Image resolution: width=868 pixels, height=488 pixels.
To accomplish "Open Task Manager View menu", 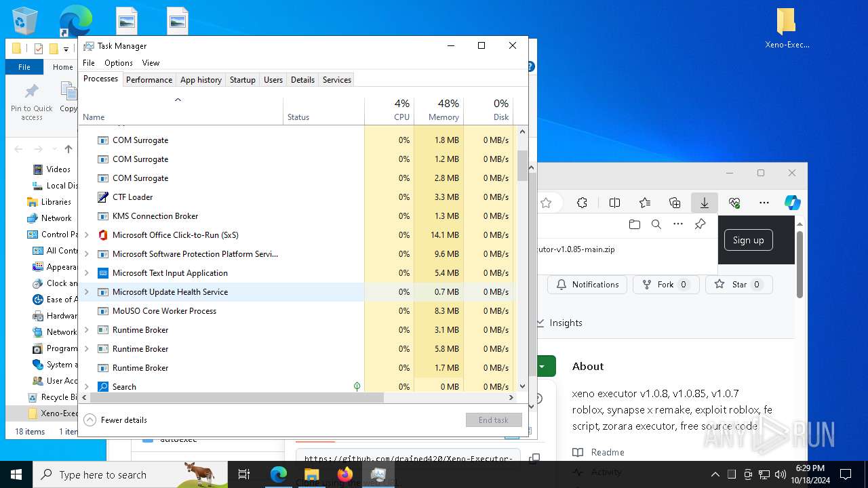I will [x=151, y=63].
